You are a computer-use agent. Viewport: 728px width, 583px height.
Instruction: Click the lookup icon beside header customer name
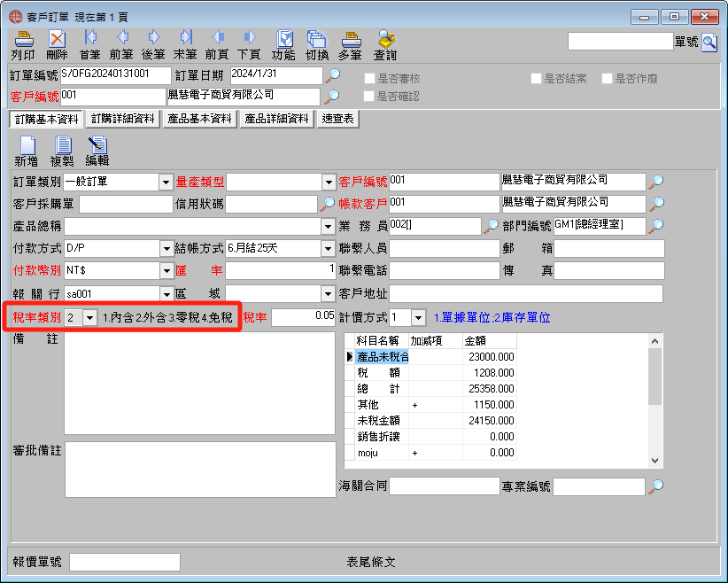tap(331, 97)
